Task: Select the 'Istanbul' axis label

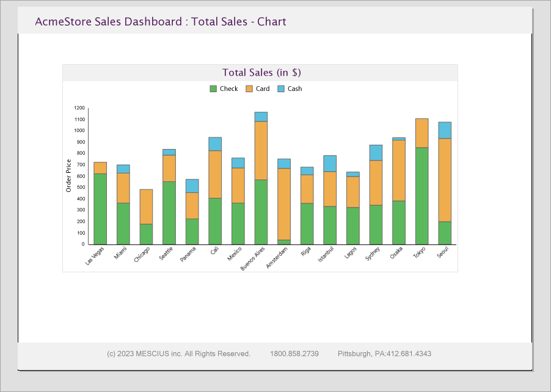Action: point(326,254)
